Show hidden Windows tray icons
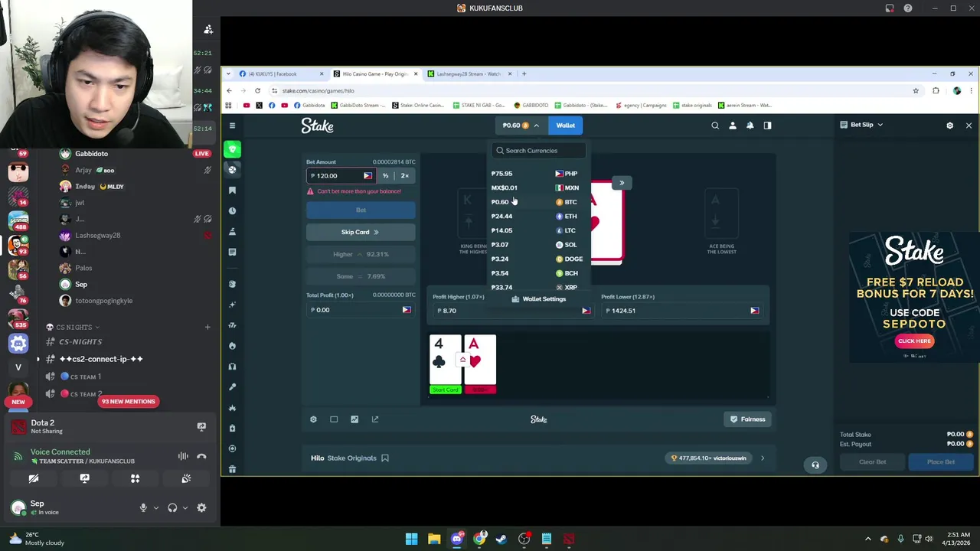 [867, 539]
